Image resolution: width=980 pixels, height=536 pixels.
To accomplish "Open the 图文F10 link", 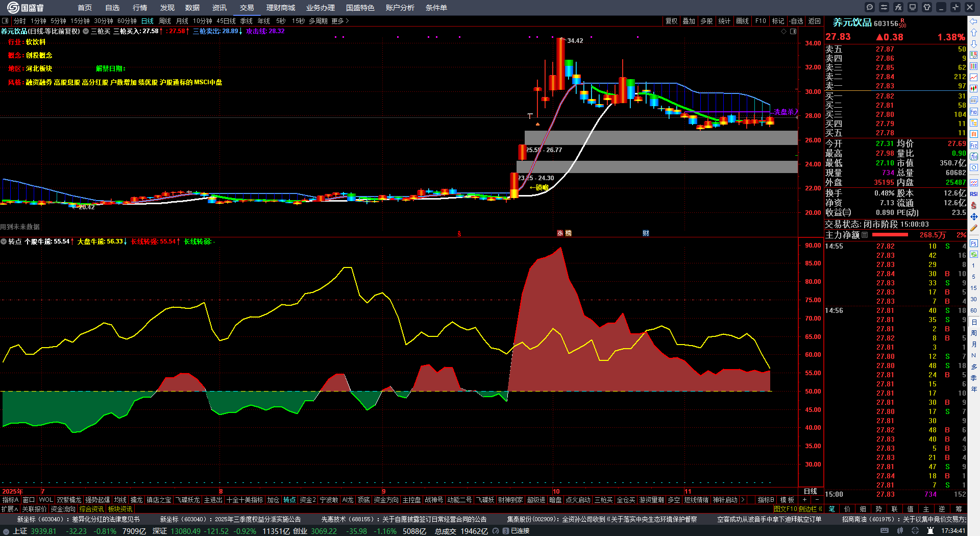I will (x=786, y=509).
